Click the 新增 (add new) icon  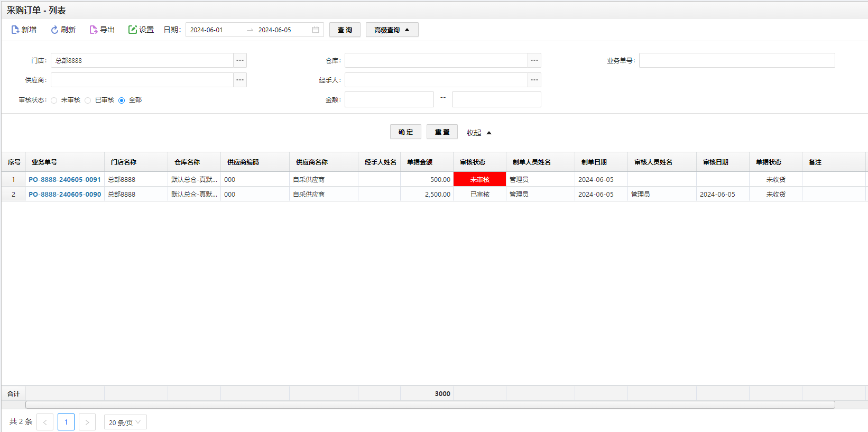[15, 30]
